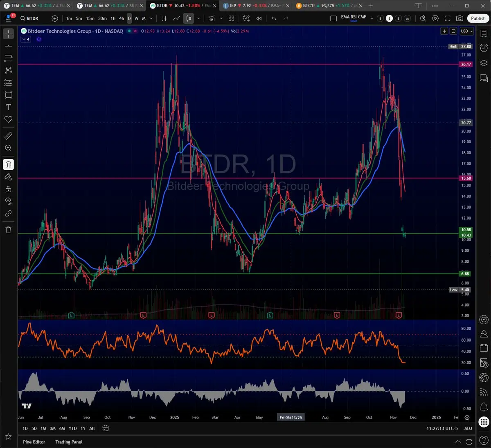Enter fullscreen chart mode
The image size is (491, 448).
[448, 18]
